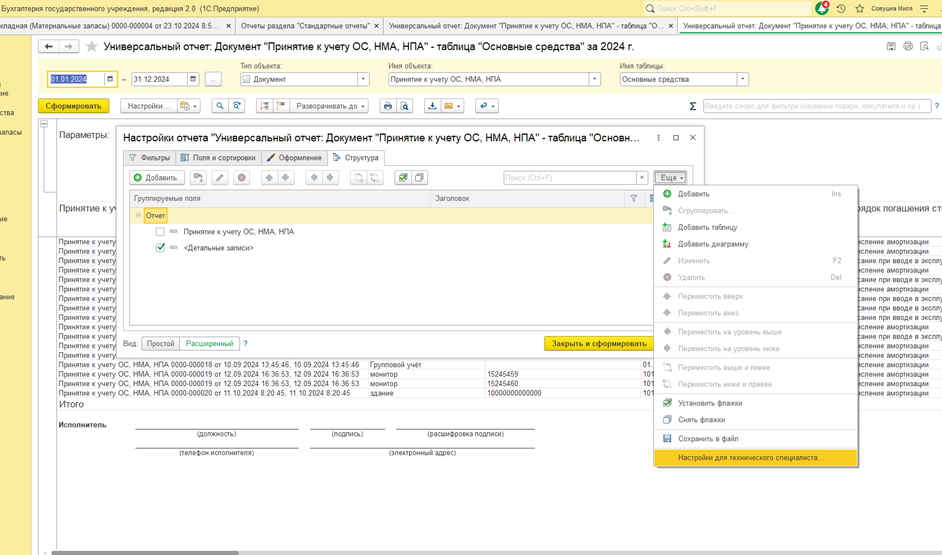Save report with the download icon
This screenshot has width=942, height=555.
pyautogui.click(x=432, y=106)
